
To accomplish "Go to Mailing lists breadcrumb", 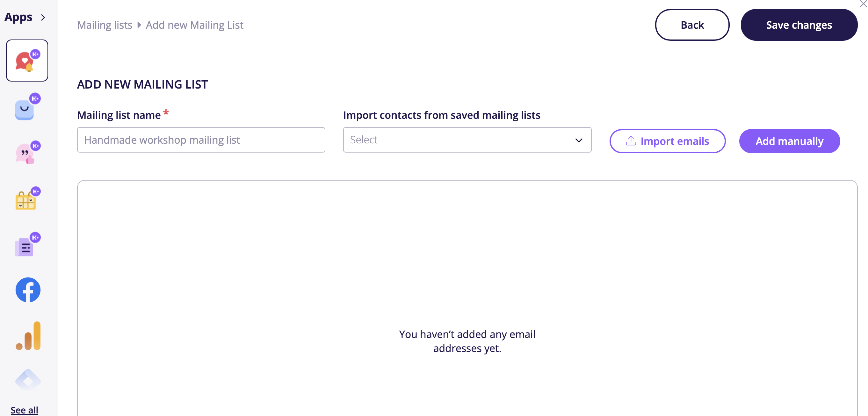I will (105, 25).
